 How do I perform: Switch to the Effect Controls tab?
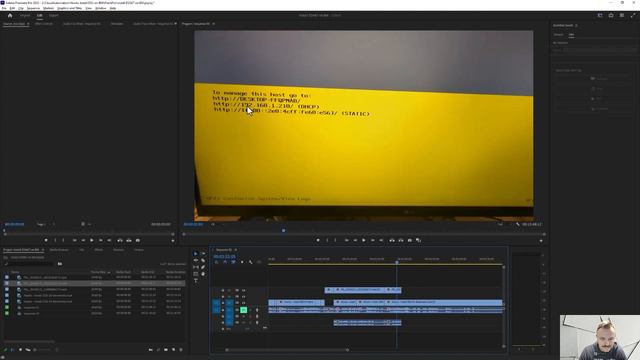[44, 24]
